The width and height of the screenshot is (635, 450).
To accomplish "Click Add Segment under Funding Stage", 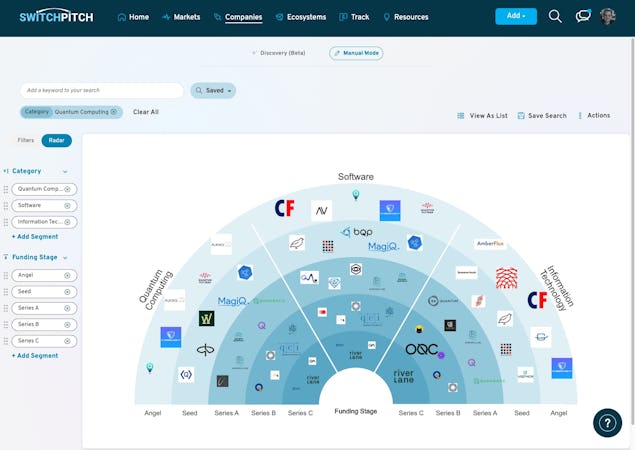I will (35, 356).
